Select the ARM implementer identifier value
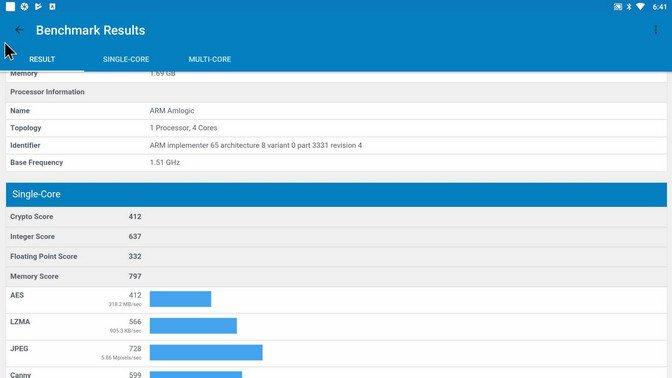672x378 pixels. tap(256, 145)
